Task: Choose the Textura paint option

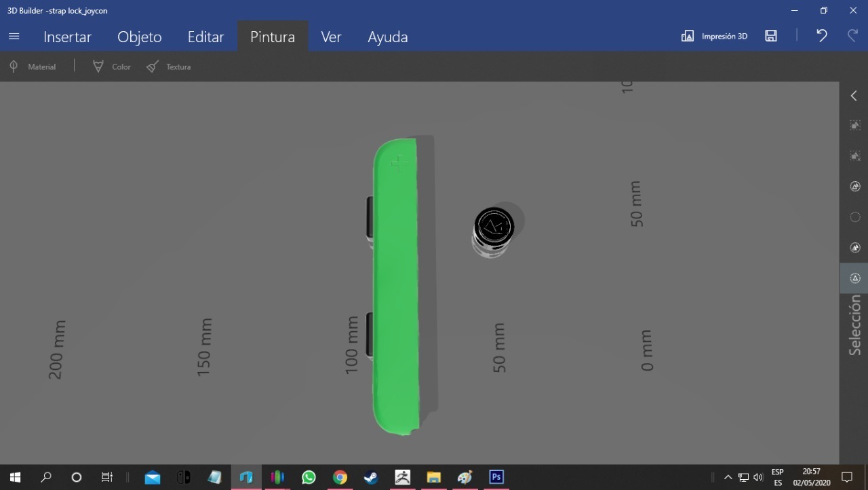Action: click(x=169, y=67)
